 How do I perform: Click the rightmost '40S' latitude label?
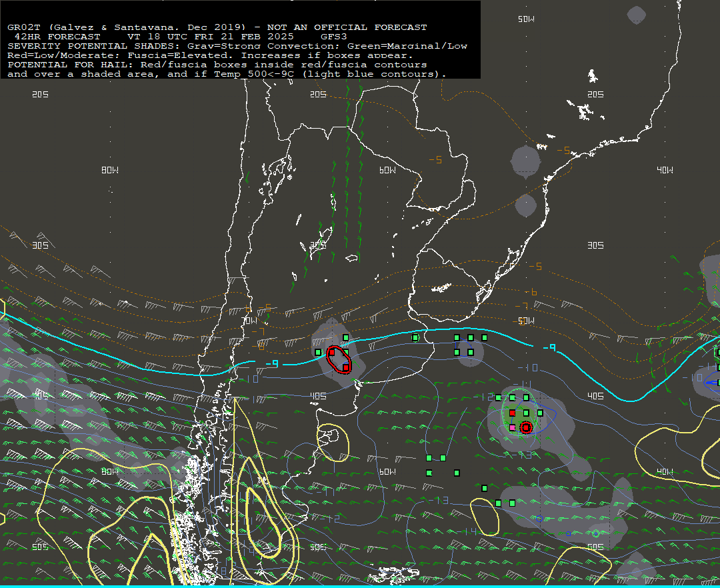pyautogui.click(x=595, y=396)
